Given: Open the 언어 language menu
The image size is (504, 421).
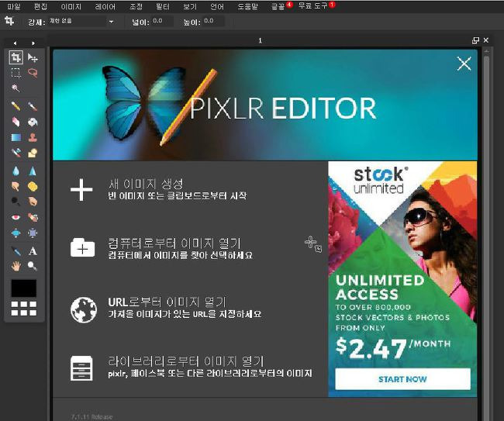Looking at the screenshot, I should pyautogui.click(x=217, y=6).
